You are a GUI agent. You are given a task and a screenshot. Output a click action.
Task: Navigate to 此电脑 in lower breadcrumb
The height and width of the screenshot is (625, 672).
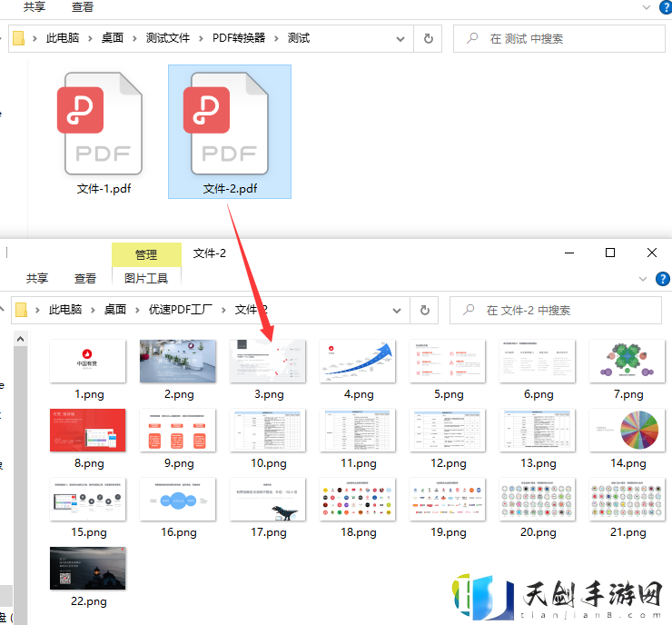[x=65, y=310]
